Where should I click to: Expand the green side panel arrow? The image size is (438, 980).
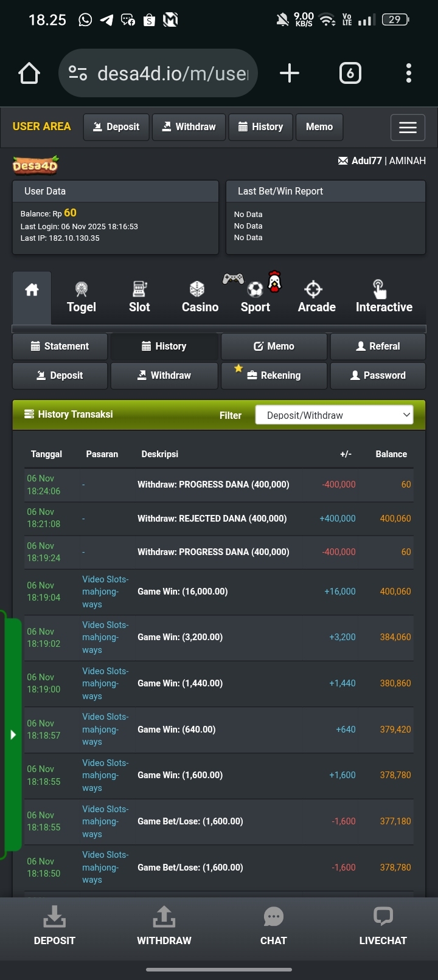(x=13, y=734)
